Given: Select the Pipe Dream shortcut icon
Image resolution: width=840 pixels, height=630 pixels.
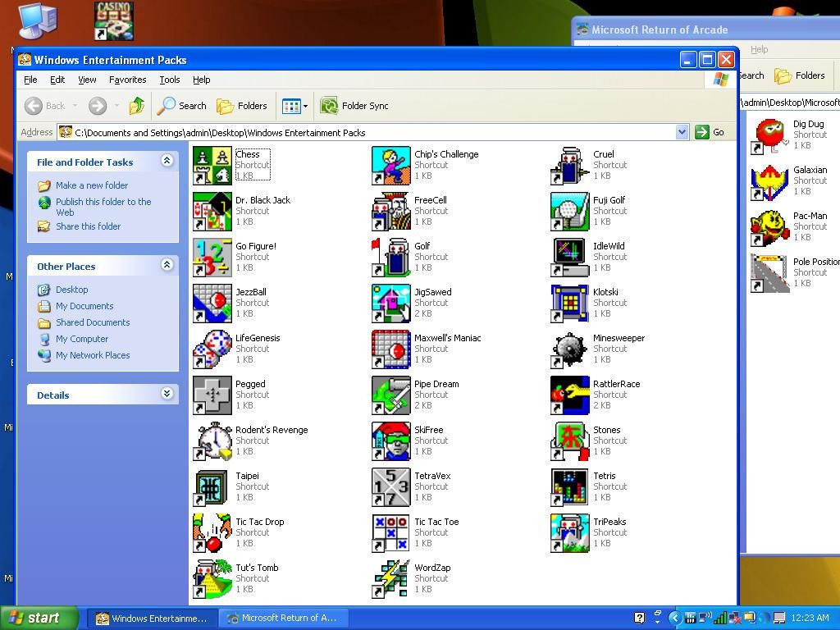Looking at the screenshot, I should click(x=391, y=395).
